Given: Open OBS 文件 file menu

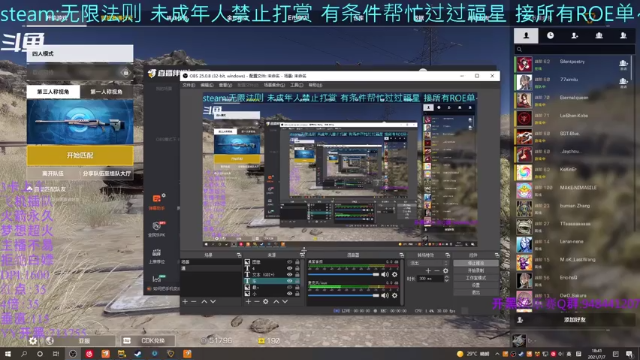Looking at the screenshot, I should [189, 85].
